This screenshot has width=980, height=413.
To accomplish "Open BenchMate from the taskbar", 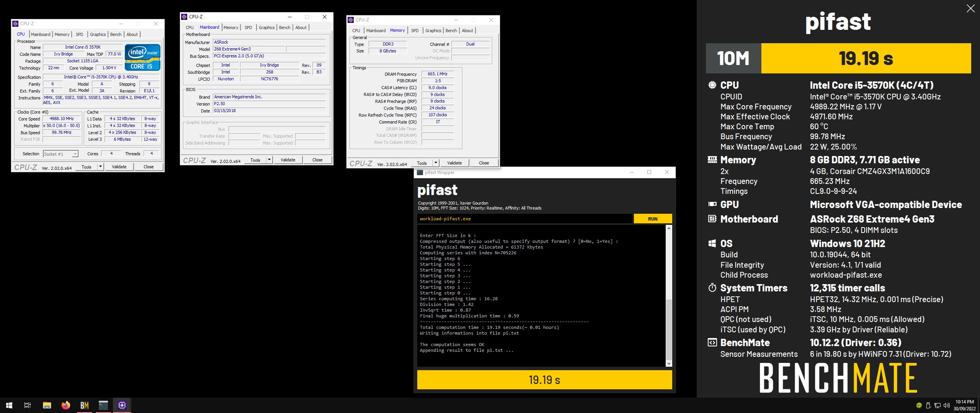I will point(85,405).
